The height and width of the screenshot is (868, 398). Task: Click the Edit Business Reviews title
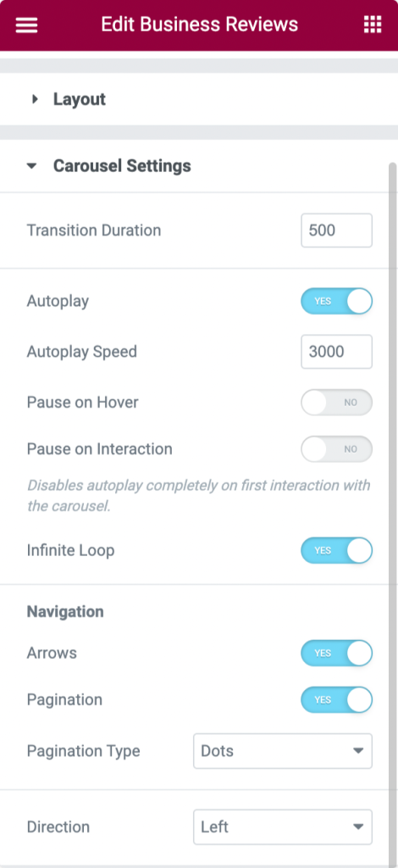199,25
